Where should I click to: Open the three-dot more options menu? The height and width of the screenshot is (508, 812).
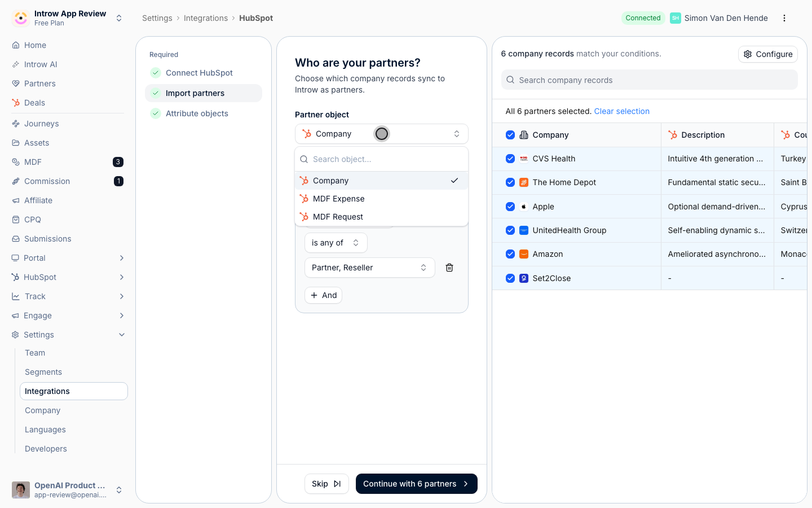[784, 18]
